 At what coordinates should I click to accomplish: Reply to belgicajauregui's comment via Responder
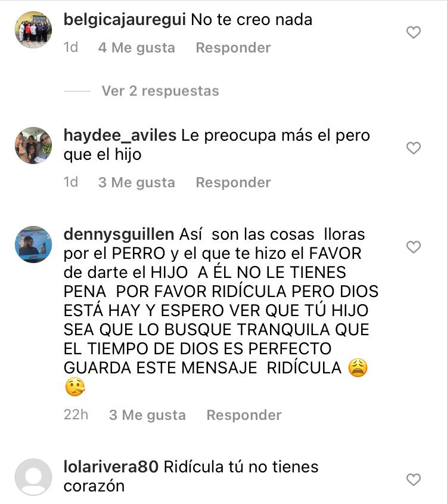pyautogui.click(x=234, y=48)
